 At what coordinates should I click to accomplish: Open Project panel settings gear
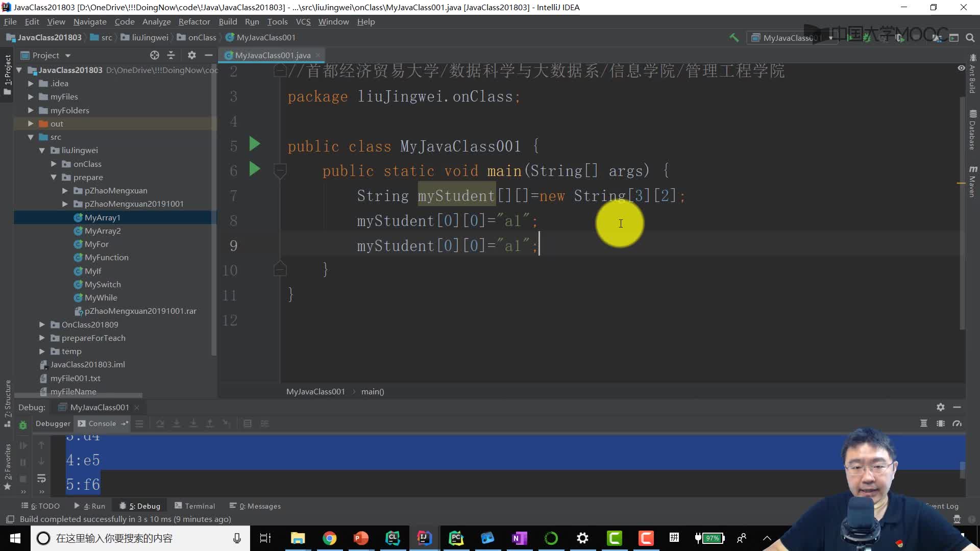click(192, 55)
